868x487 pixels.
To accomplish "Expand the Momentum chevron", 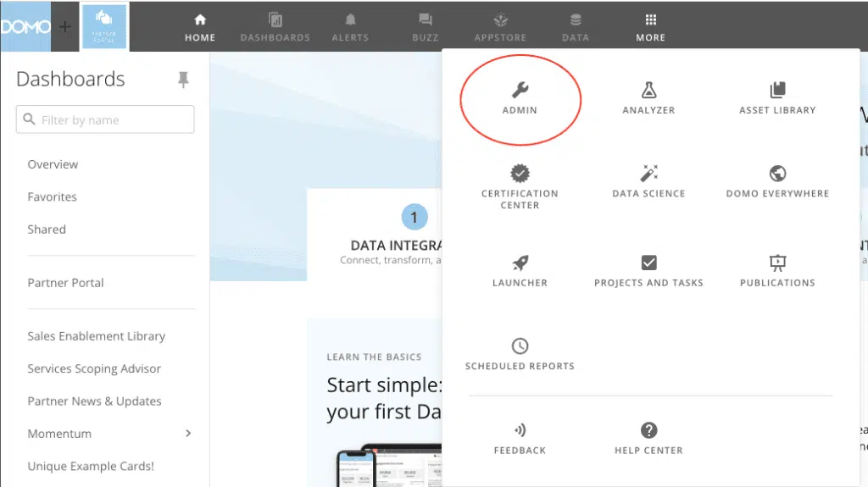I will click(x=188, y=434).
